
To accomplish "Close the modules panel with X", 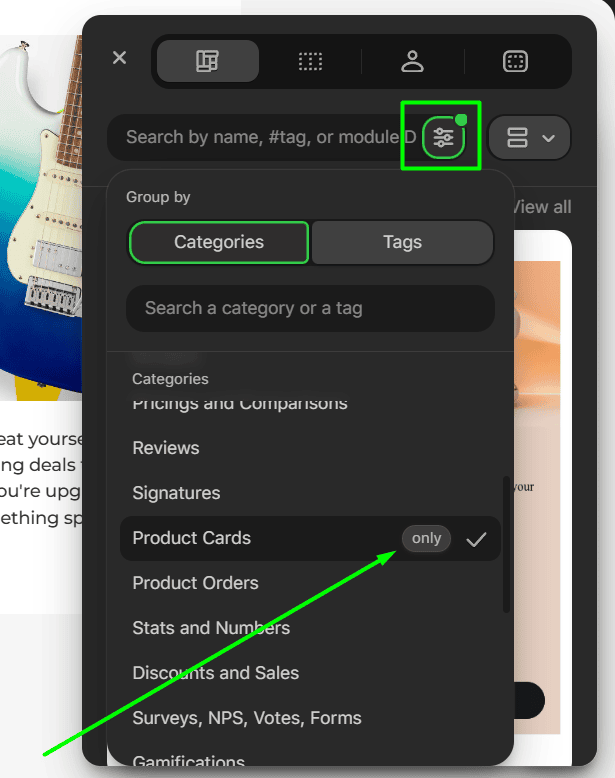I will [120, 58].
